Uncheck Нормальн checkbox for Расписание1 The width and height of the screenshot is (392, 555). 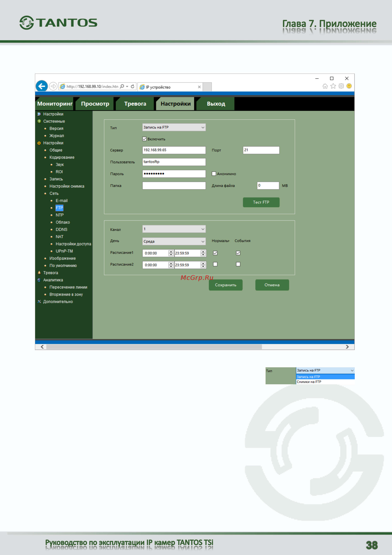point(215,253)
